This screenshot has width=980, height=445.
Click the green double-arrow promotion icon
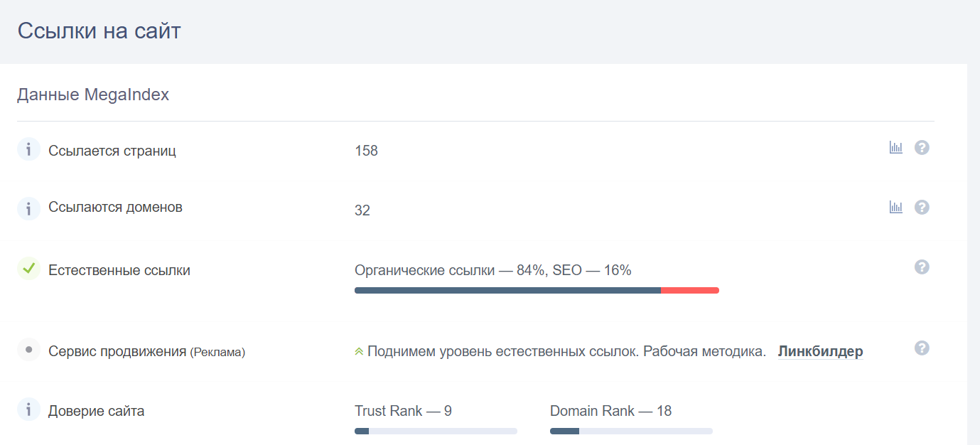tap(359, 351)
